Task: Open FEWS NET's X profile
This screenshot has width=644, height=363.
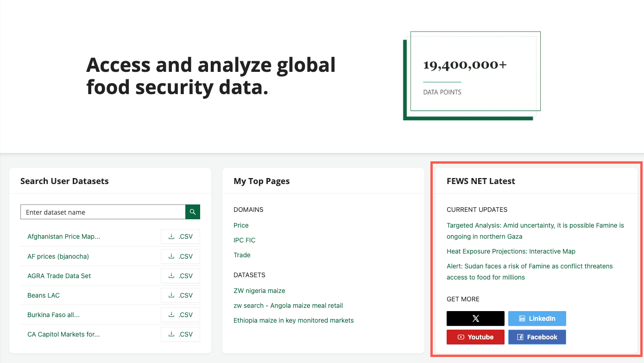Action: pos(475,318)
